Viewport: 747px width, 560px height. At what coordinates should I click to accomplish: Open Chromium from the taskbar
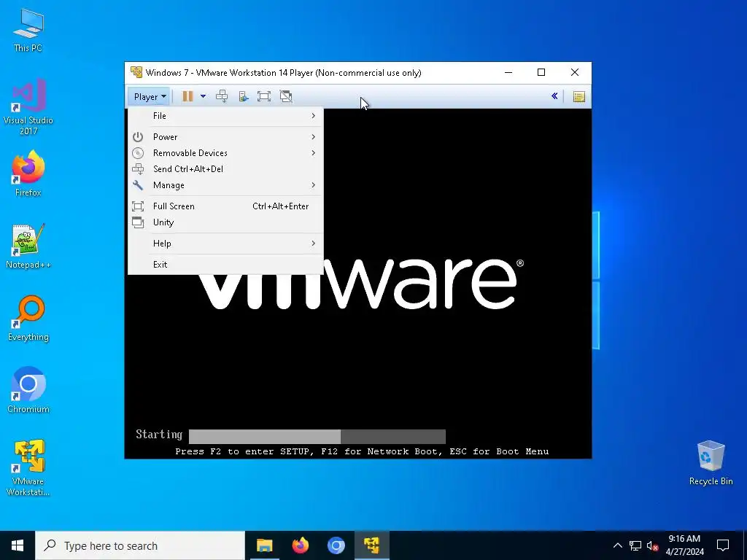(336, 545)
